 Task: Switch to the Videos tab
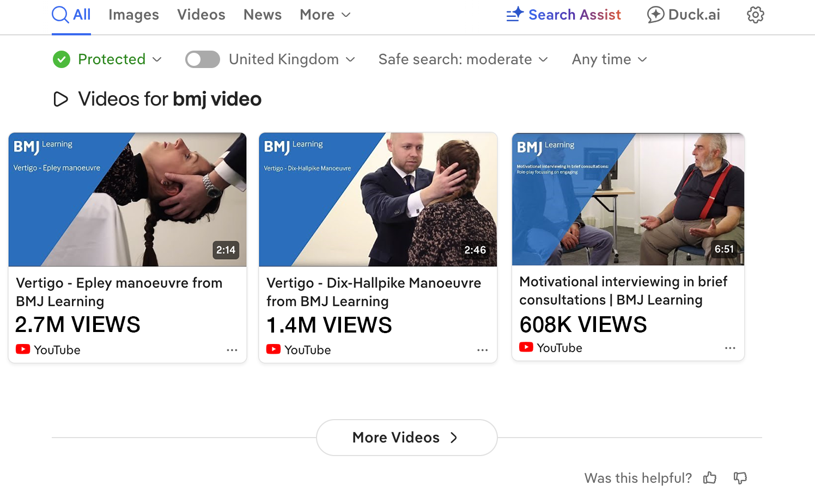[x=201, y=15]
